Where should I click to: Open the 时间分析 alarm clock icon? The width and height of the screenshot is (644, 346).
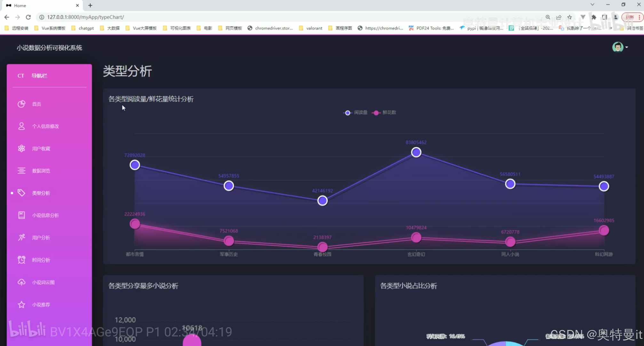(21, 260)
